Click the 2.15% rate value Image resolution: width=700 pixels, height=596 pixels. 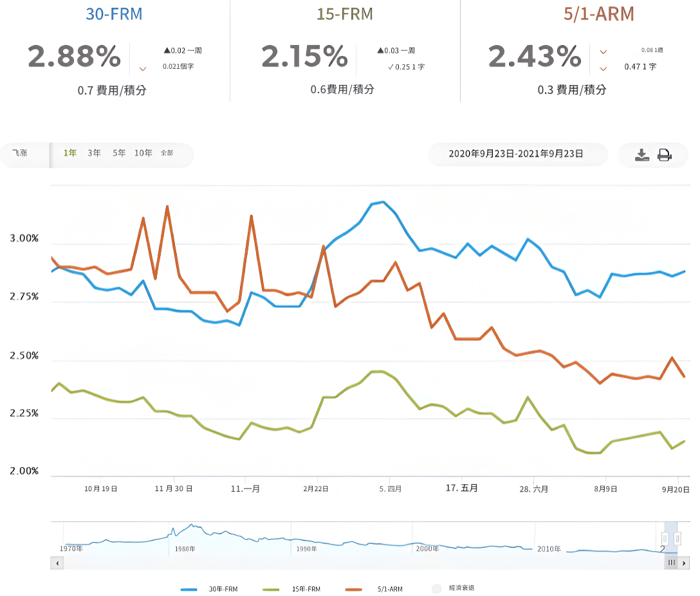[304, 57]
